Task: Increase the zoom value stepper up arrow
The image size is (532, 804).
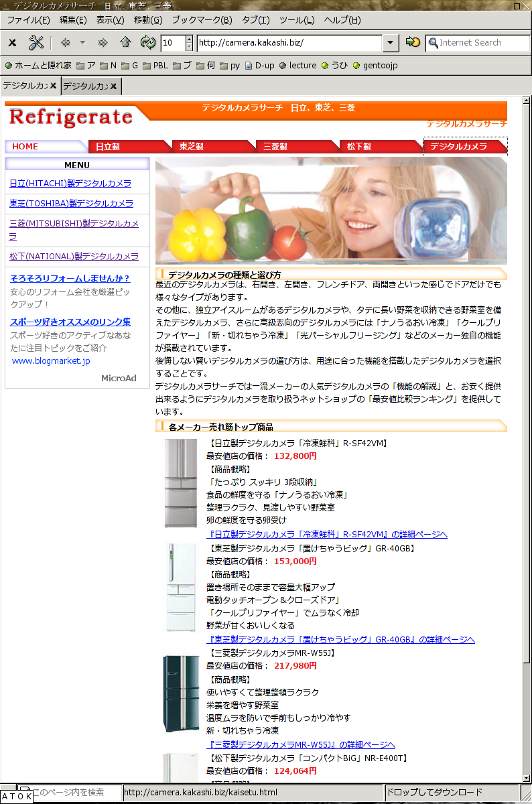Action: pos(189,39)
